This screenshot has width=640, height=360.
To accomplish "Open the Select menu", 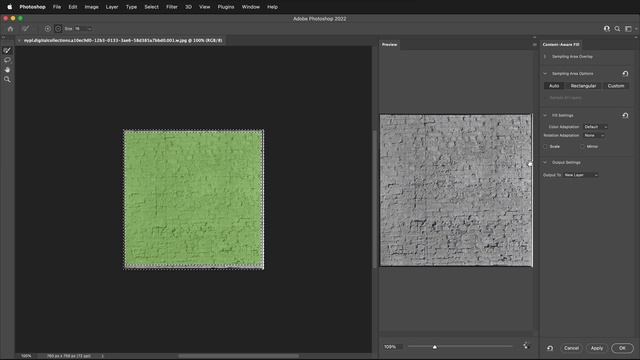I will 151,7.
